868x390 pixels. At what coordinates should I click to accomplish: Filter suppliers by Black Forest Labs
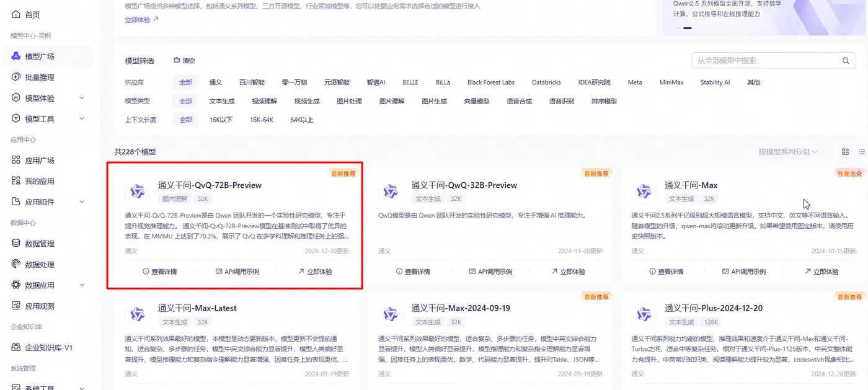(491, 82)
